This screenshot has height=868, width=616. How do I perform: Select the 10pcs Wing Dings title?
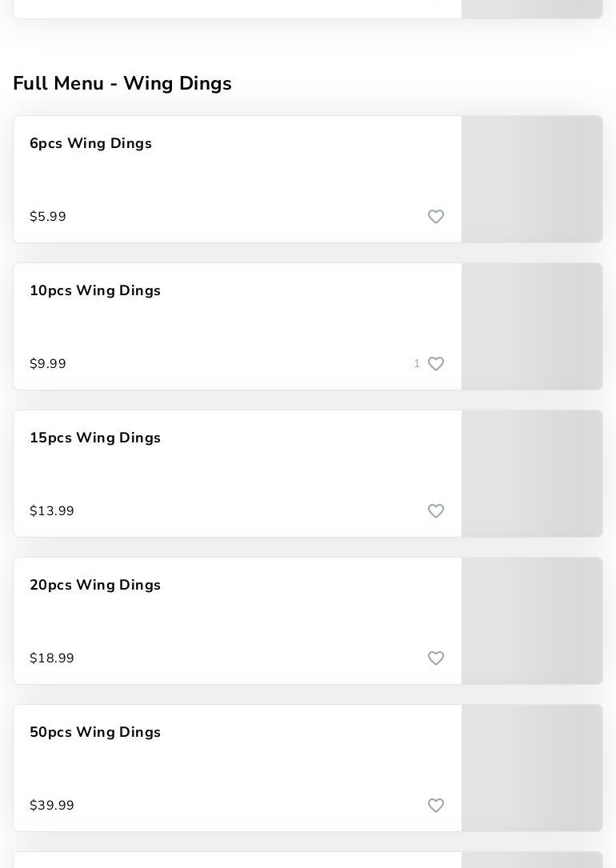pyautogui.click(x=95, y=291)
